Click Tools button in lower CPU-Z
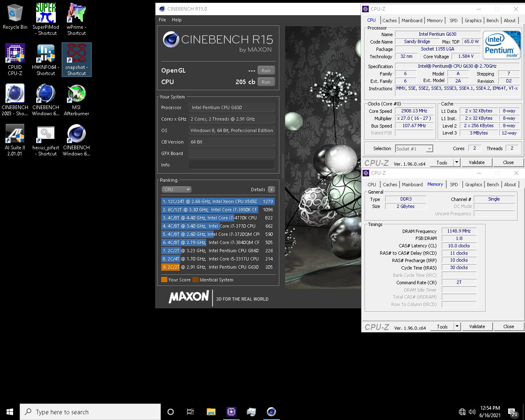Viewport: 525px width, 420px height. 443,326
